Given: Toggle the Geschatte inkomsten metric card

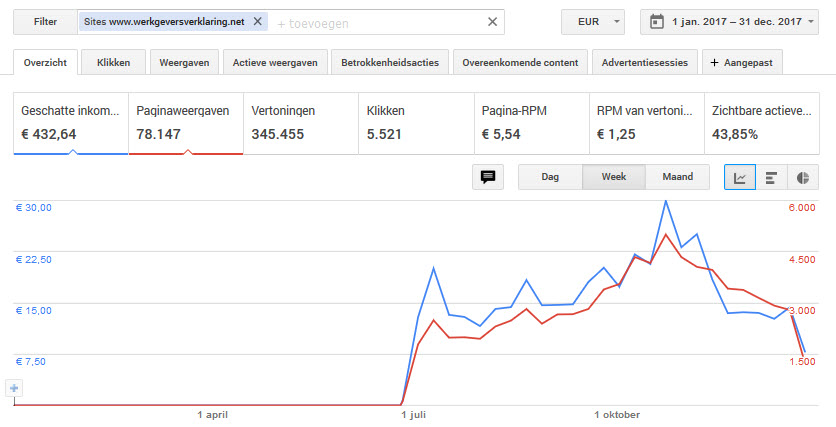Looking at the screenshot, I should tap(71, 124).
